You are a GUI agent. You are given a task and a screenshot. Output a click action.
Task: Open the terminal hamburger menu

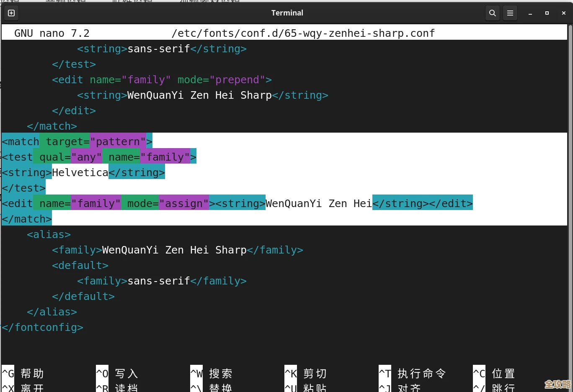pos(510,13)
